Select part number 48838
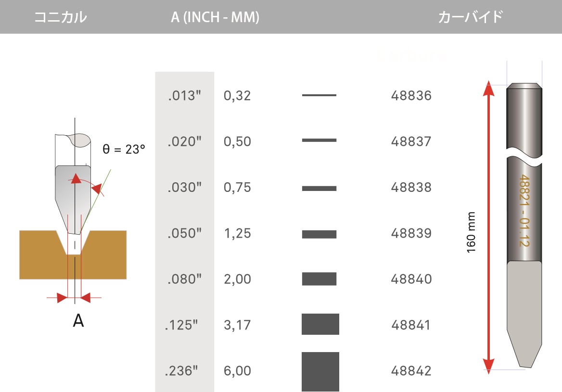The image size is (562, 392). (x=411, y=187)
